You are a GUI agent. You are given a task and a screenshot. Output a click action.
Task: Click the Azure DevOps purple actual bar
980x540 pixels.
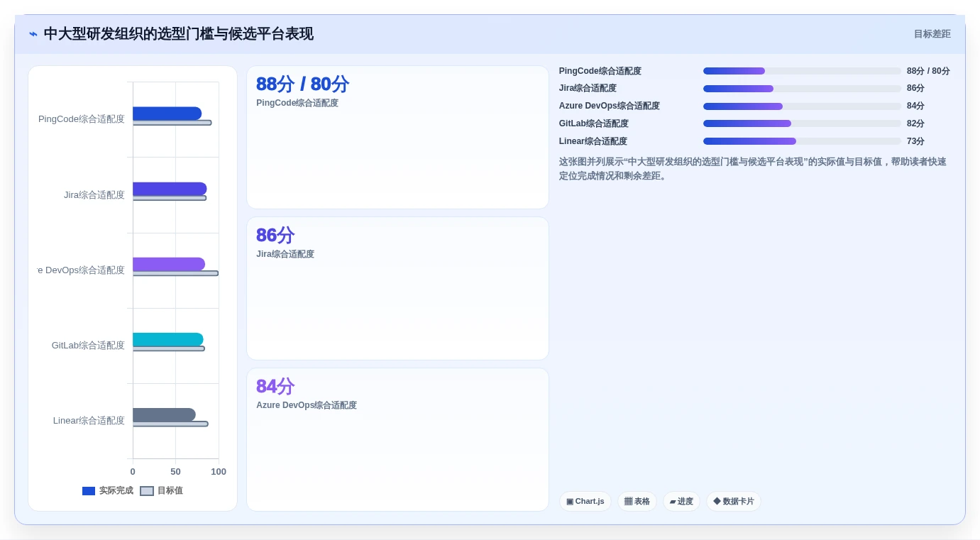(169, 264)
